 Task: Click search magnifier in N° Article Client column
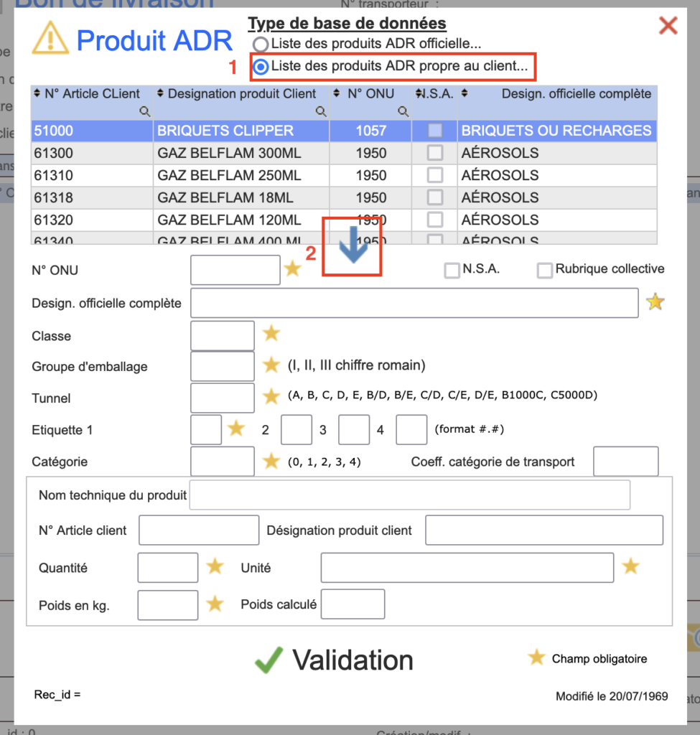[144, 111]
